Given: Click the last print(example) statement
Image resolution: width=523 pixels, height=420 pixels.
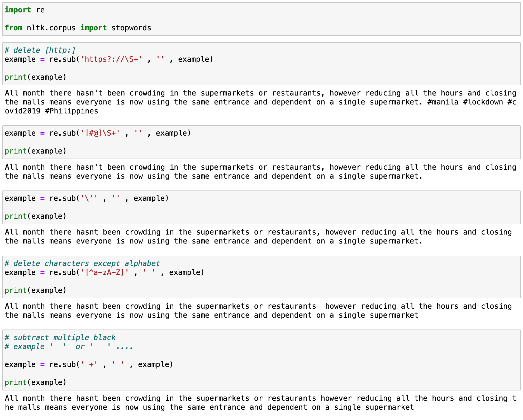Looking at the screenshot, I should click(35, 383).
